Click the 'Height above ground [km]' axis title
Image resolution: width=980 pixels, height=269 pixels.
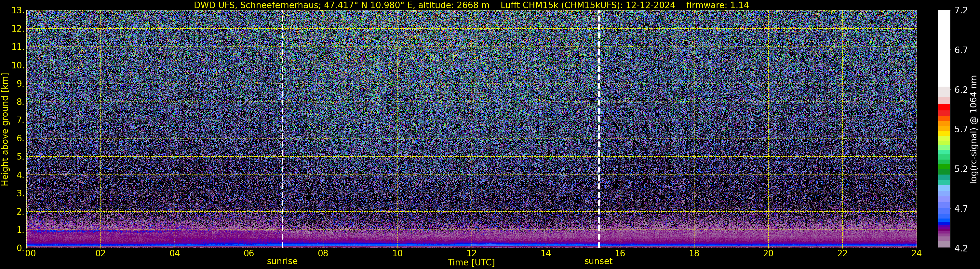point(5,130)
